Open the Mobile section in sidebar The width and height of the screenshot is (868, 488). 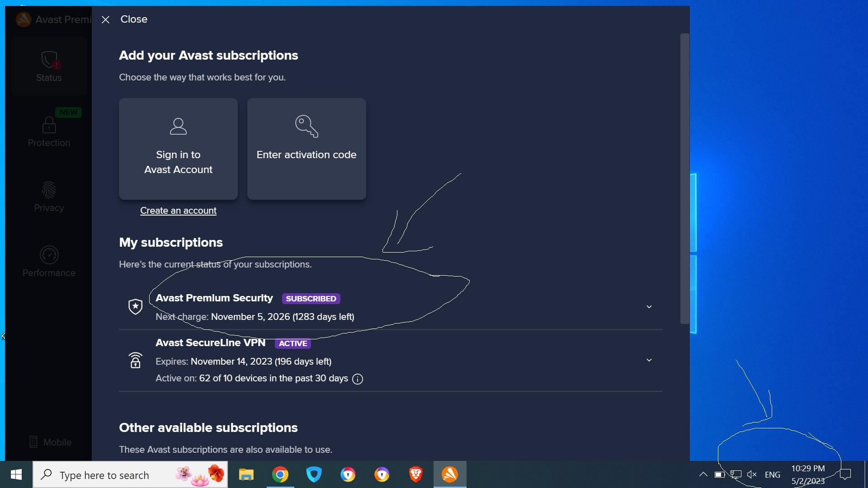[x=50, y=442]
